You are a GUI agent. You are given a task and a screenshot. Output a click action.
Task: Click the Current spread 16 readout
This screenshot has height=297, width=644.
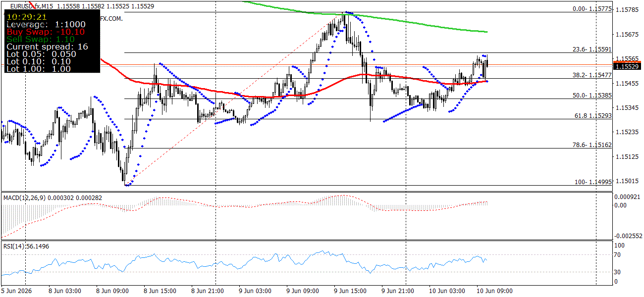pos(47,47)
